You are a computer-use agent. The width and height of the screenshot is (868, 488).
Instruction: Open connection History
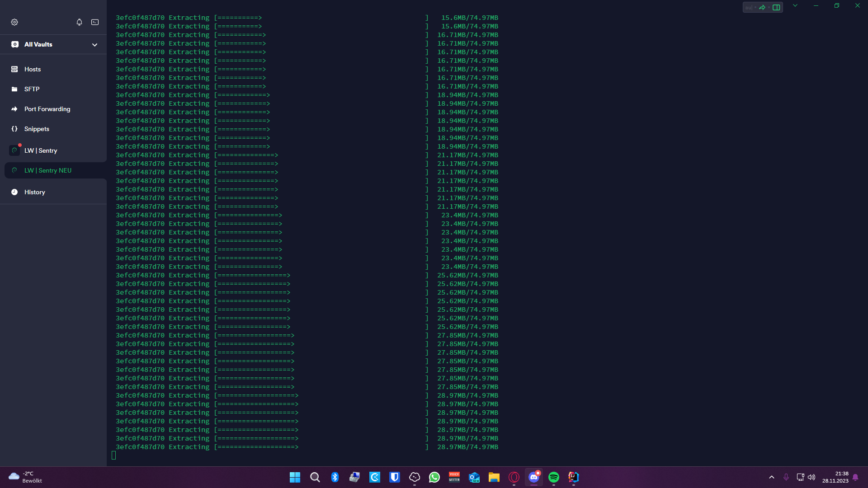pos(34,192)
